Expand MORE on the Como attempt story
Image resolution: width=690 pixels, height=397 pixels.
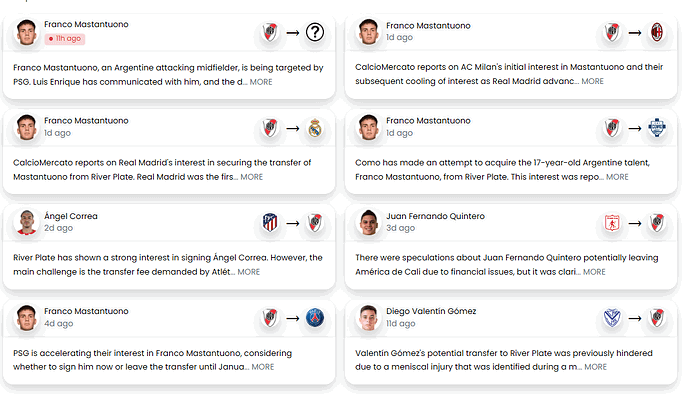[617, 177]
